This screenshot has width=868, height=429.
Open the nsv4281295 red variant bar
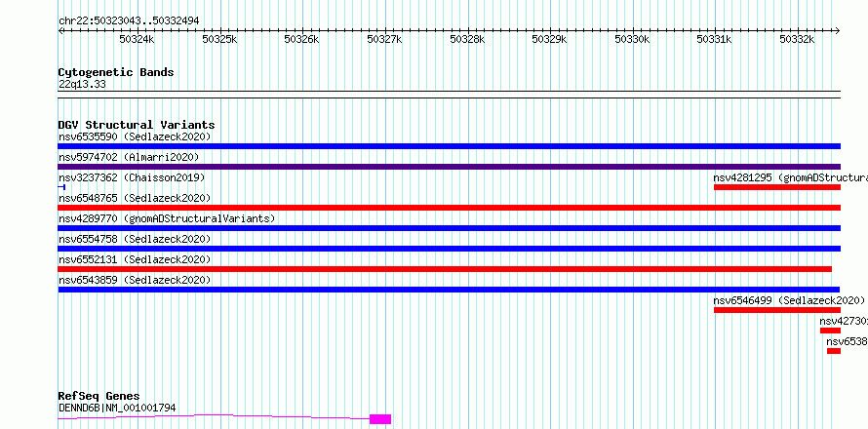777,187
